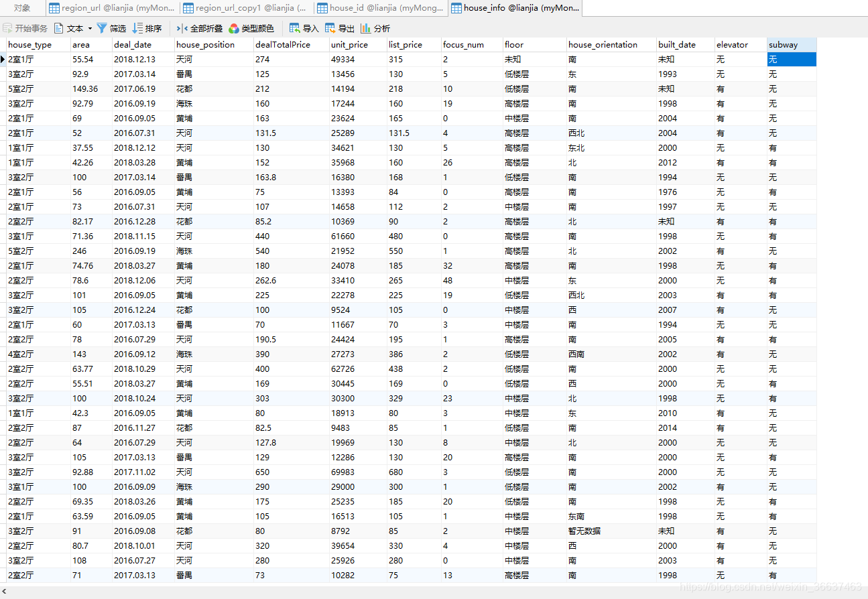Click the Begin Transaction (开始事务) toolbar icon

pos(8,28)
